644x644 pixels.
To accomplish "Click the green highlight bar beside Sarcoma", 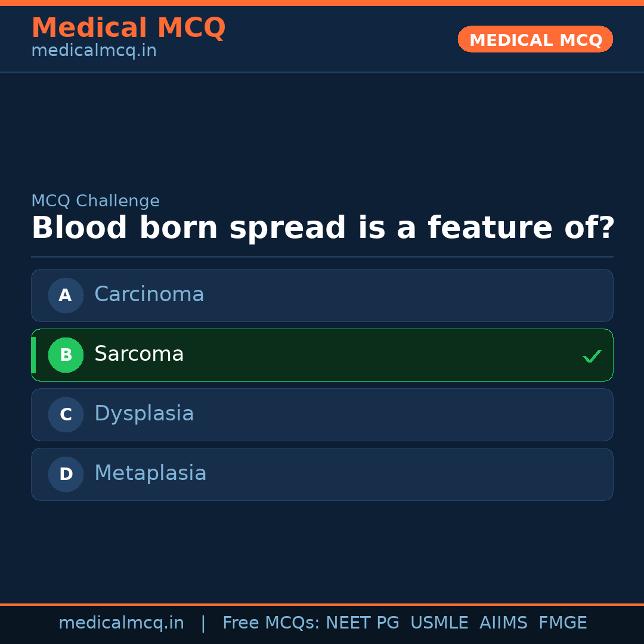I will coord(33,355).
